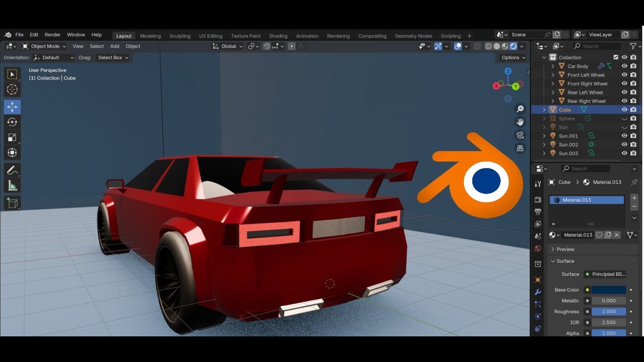Select the Scale tool
Viewport: 644px width, 362px height.
(x=13, y=137)
